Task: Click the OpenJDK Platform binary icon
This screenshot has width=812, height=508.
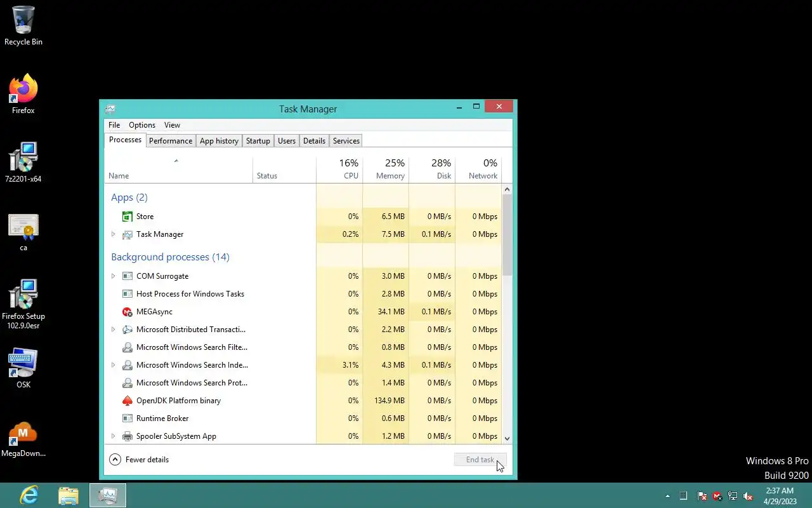Action: (127, 401)
